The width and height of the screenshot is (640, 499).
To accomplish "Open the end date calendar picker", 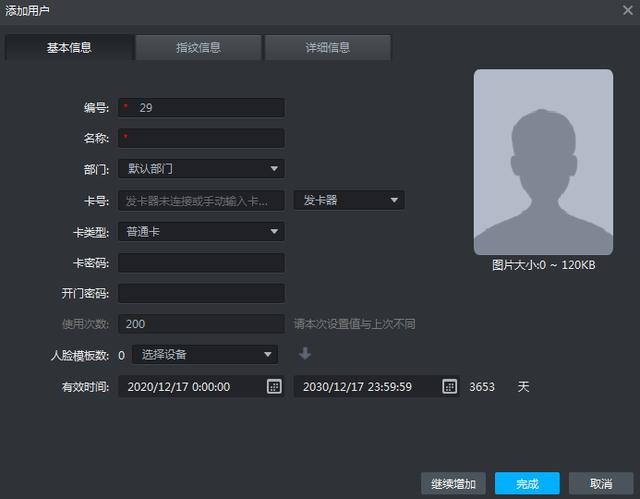I will pyautogui.click(x=450, y=386).
